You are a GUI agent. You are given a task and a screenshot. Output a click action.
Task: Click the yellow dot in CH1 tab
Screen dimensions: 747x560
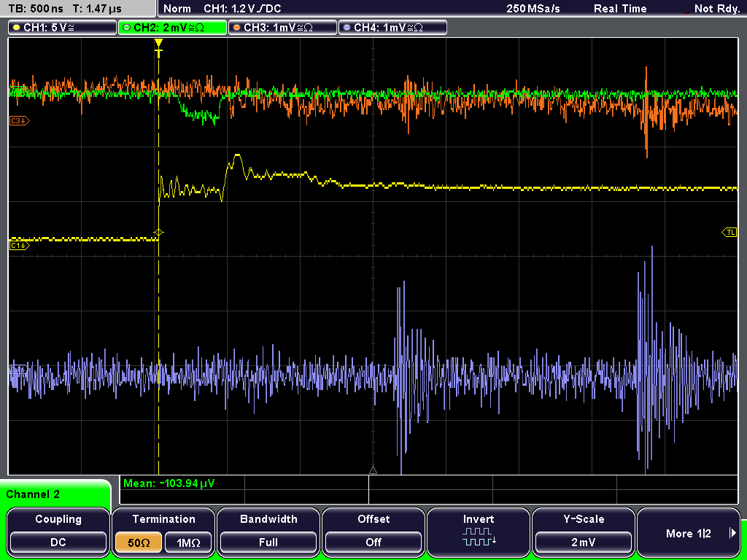[x=16, y=28]
